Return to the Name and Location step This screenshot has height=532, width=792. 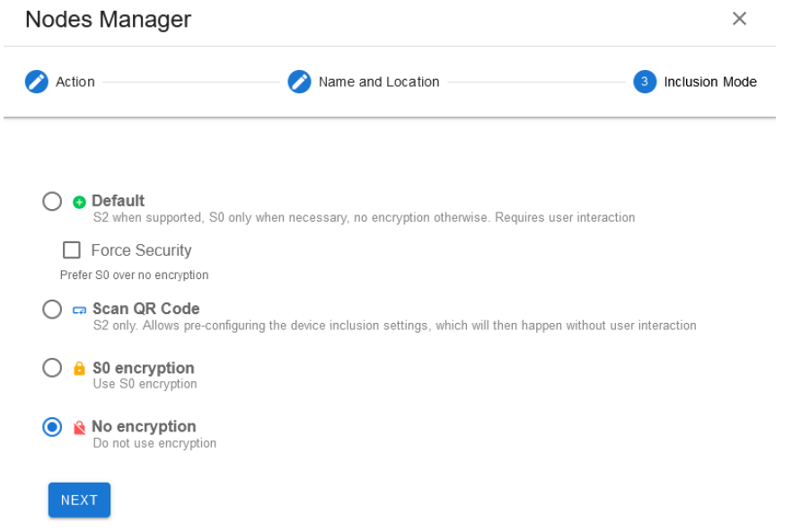(379, 82)
